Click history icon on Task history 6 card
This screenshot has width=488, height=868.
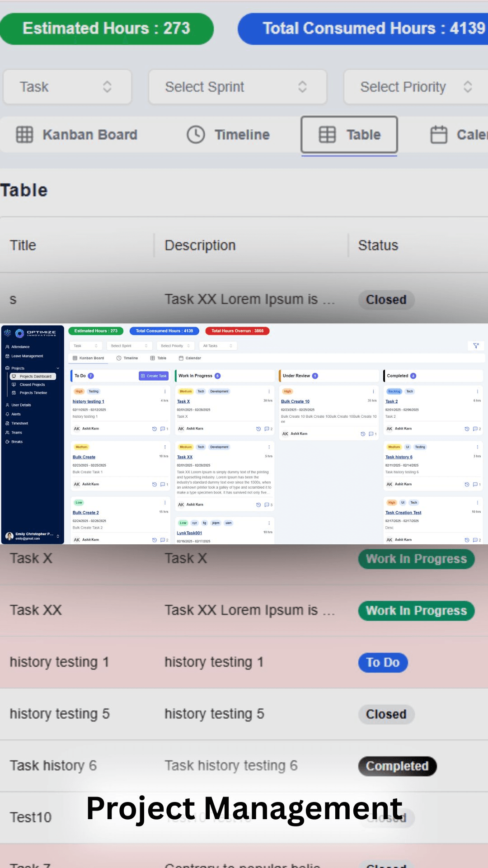tap(467, 484)
